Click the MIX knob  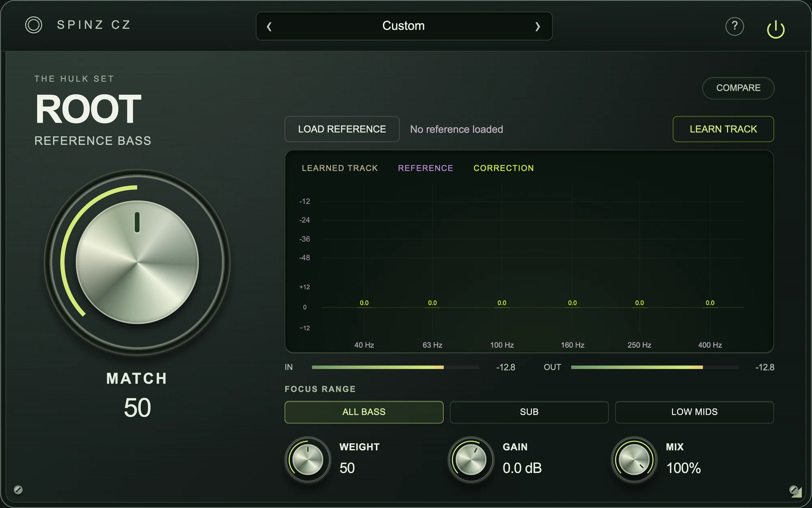(x=634, y=460)
